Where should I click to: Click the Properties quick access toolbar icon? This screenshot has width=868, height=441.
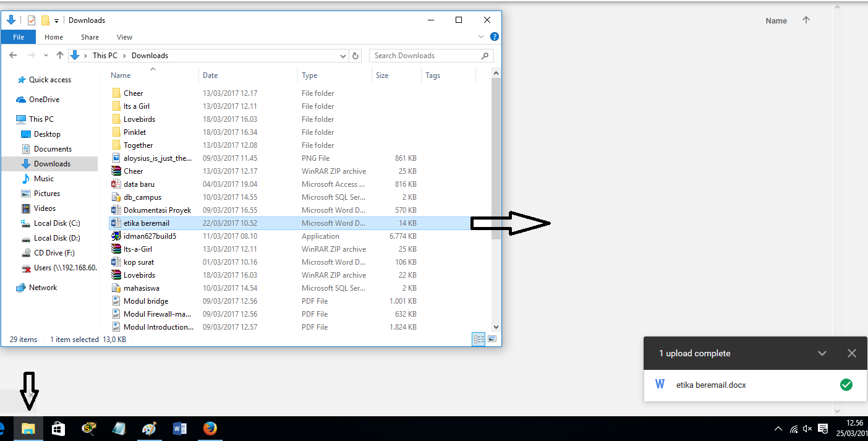(x=32, y=20)
